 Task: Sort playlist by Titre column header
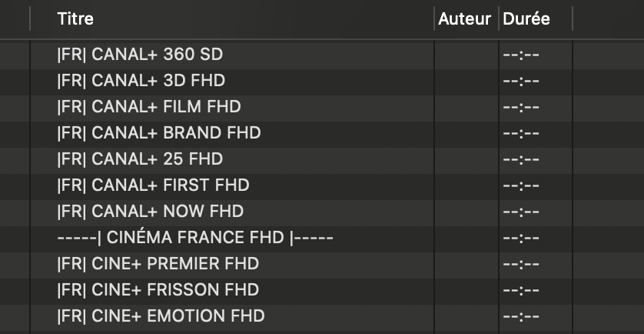(232, 19)
